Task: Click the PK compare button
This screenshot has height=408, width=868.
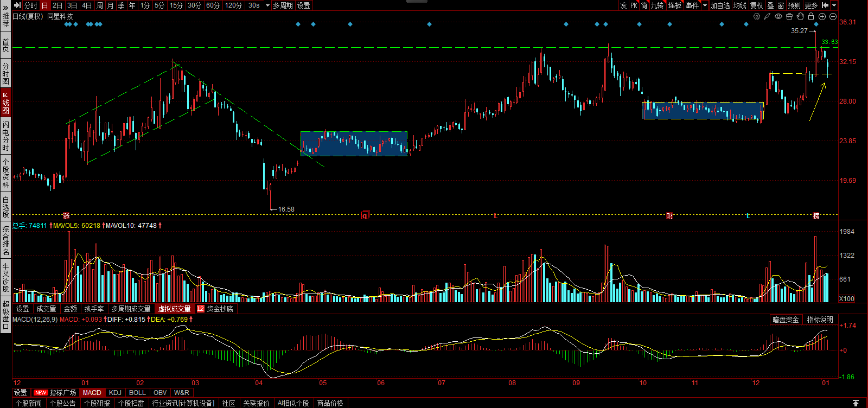Action: (634, 5)
